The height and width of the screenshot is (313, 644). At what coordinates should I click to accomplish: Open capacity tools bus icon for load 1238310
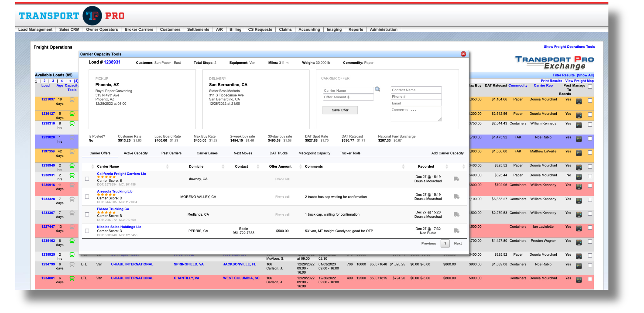(72, 124)
